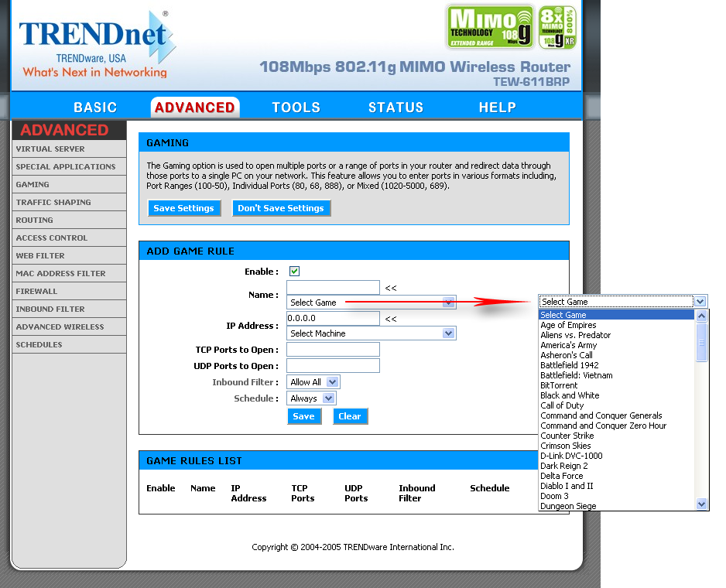Image resolution: width=726 pixels, height=588 pixels.
Task: Select Age of Empires from game list
Action: (x=617, y=325)
